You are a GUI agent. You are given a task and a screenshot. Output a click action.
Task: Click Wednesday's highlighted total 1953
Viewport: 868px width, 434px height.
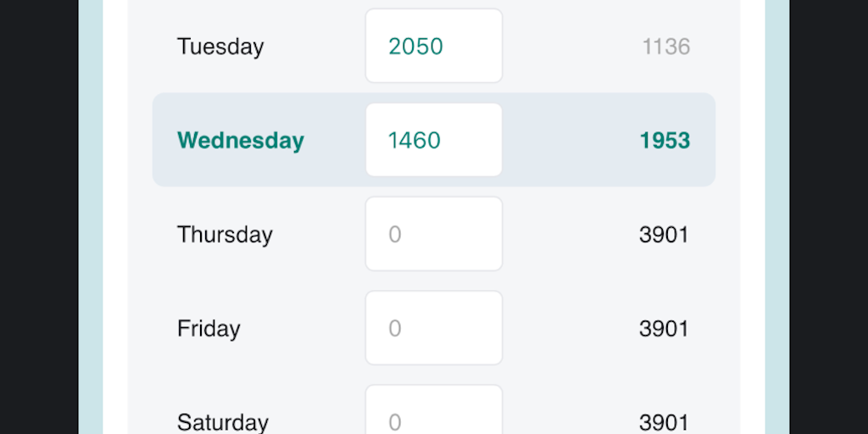point(665,141)
